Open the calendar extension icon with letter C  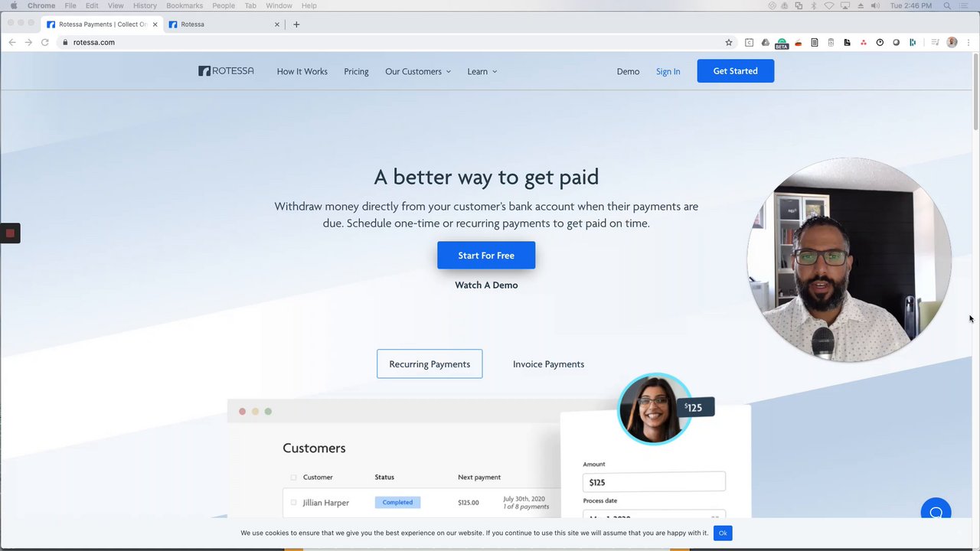click(749, 42)
